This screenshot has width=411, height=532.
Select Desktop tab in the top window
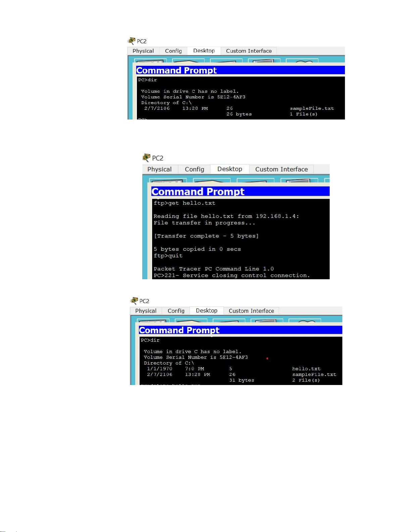tap(204, 51)
